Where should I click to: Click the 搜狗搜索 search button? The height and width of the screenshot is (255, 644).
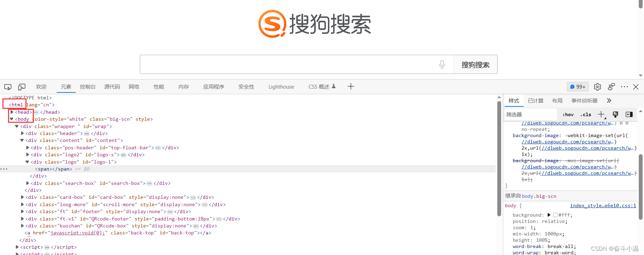click(475, 65)
